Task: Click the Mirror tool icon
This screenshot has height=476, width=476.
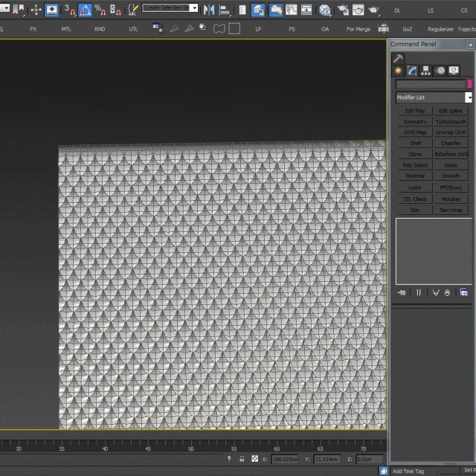Action: tap(209, 10)
